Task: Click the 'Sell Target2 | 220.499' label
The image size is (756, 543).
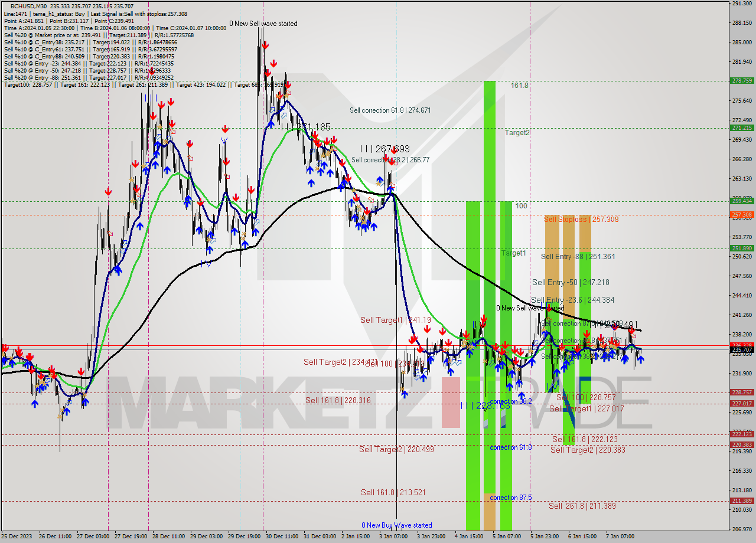Action: point(396,449)
